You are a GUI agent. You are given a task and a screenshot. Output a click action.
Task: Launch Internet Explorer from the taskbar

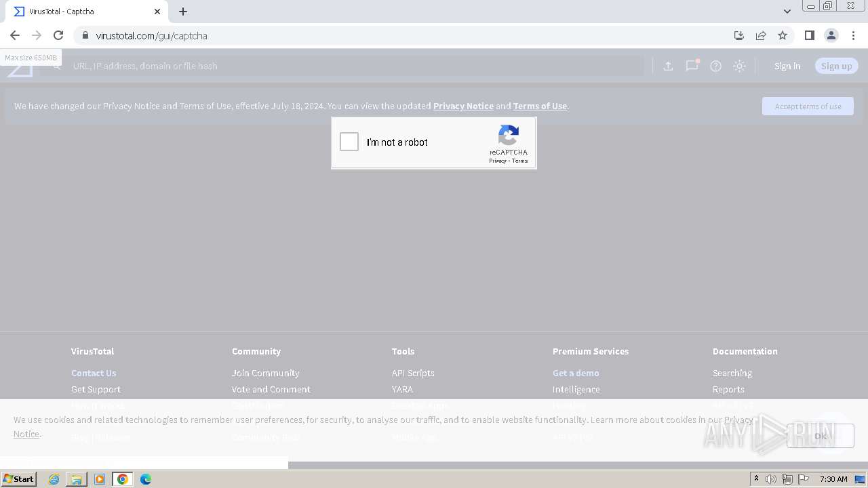pyautogui.click(x=54, y=479)
